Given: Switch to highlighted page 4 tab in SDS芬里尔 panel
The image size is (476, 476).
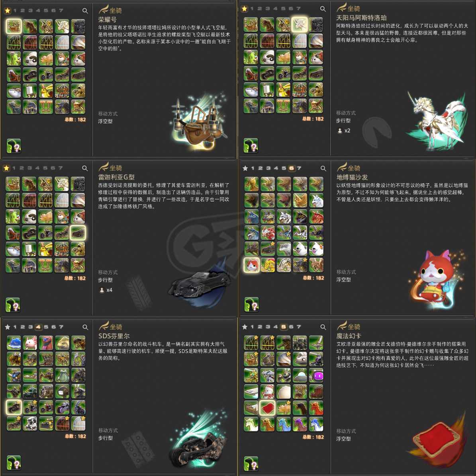Looking at the screenshot, I should 38,327.
